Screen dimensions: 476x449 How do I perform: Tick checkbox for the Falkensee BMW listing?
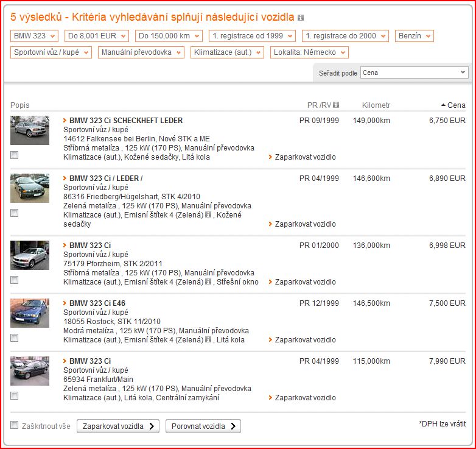tap(14, 155)
